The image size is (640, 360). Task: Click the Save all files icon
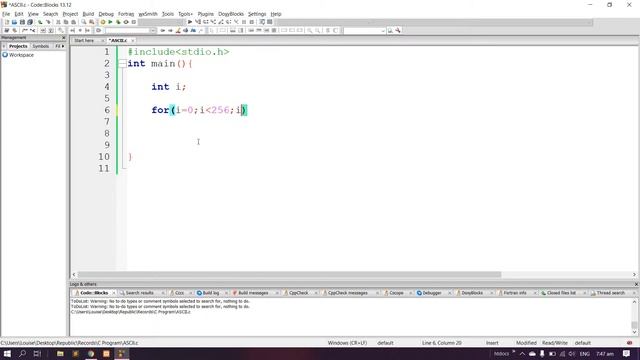pyautogui.click(x=30, y=22)
